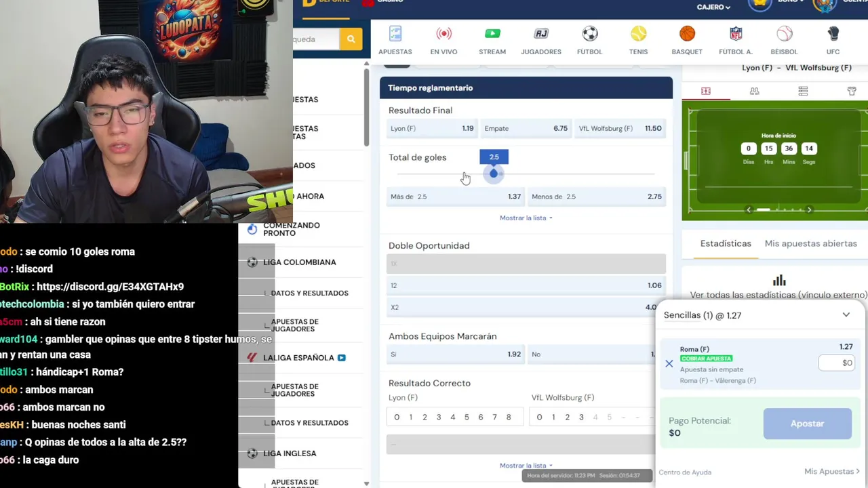
Task: Open the Apuestas betting slip icon
Action: click(x=395, y=33)
